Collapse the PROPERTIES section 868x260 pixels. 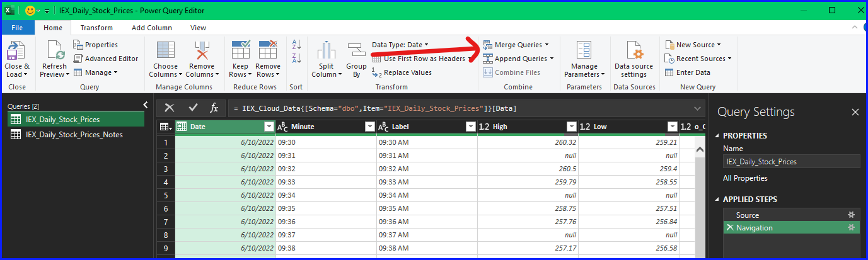(x=717, y=135)
